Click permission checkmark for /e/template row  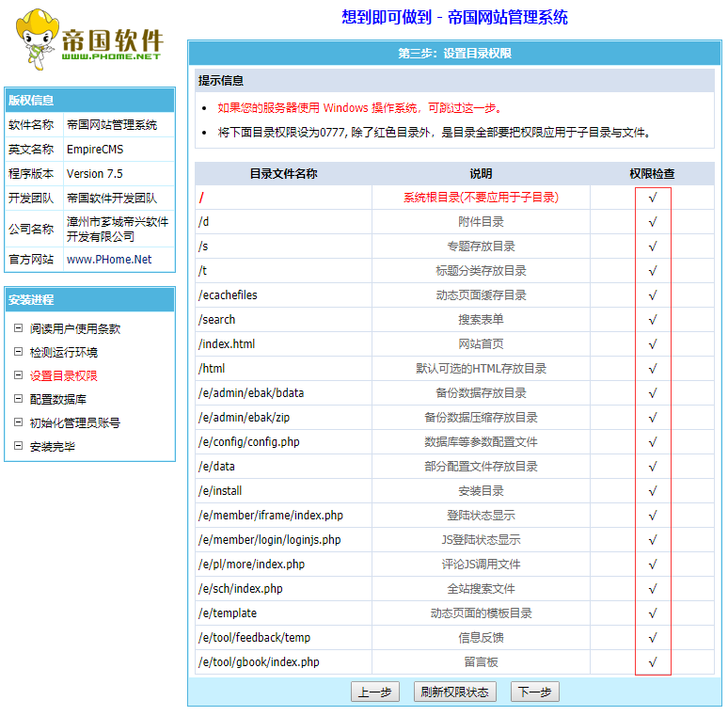652,613
